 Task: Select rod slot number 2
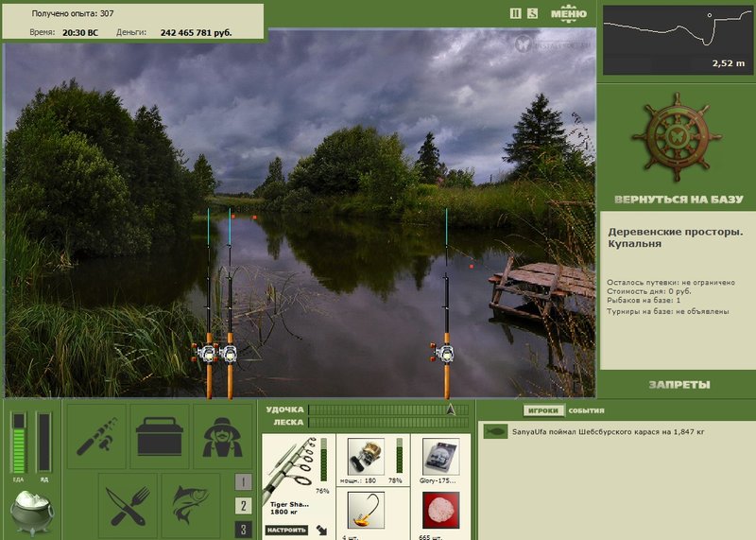pos(243,506)
